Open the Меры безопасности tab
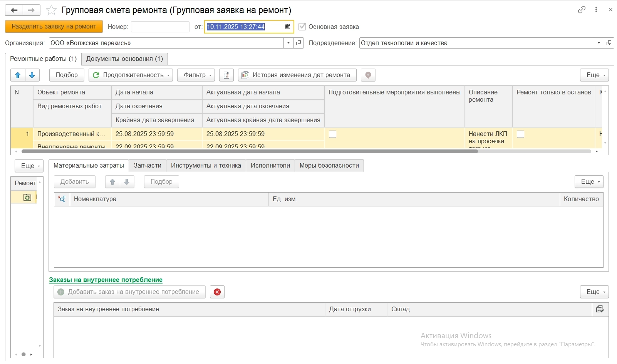 pyautogui.click(x=329, y=166)
